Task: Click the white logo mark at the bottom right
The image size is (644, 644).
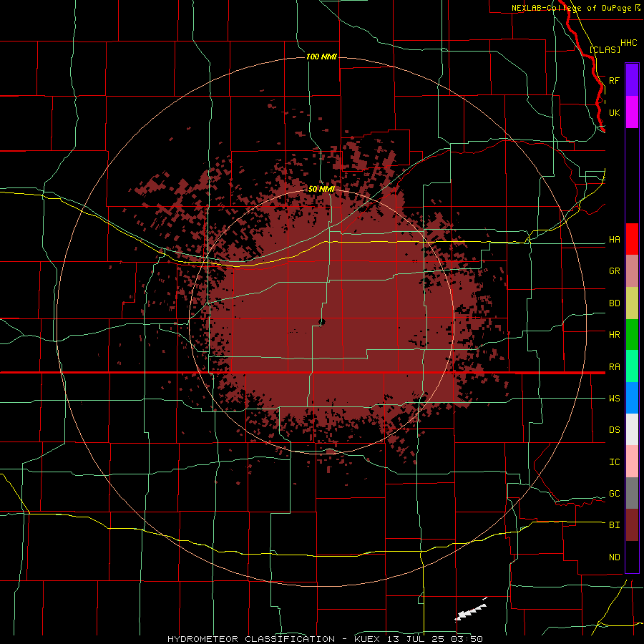Action: [471, 610]
